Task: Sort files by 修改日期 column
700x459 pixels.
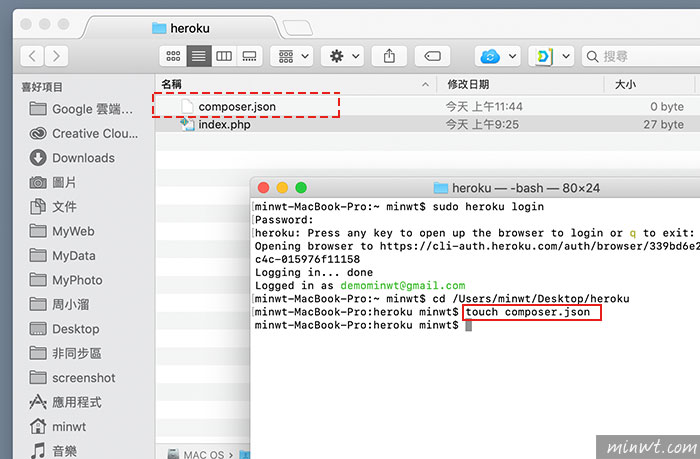Action: click(x=468, y=84)
